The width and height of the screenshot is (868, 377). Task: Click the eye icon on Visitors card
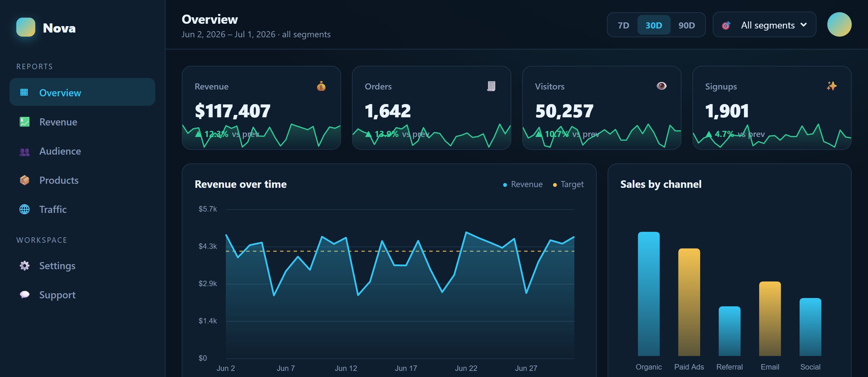click(662, 86)
